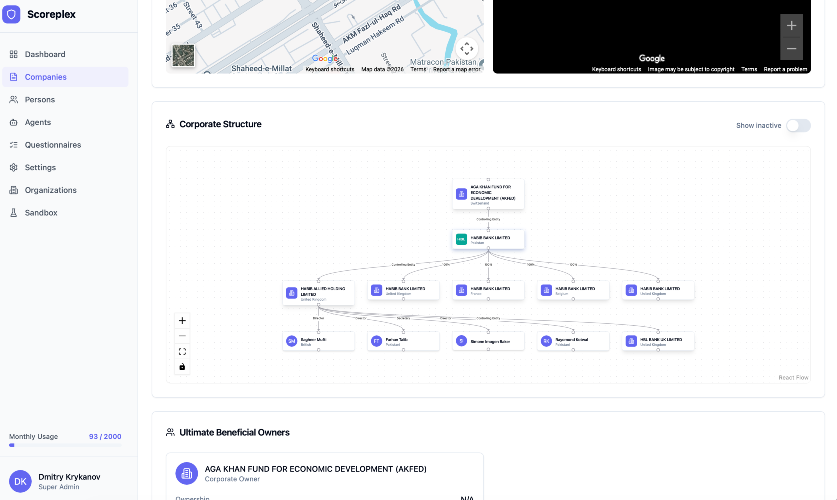This screenshot has width=837, height=500.
Task: Open the Questionnaires sidebar item
Action: coord(53,145)
